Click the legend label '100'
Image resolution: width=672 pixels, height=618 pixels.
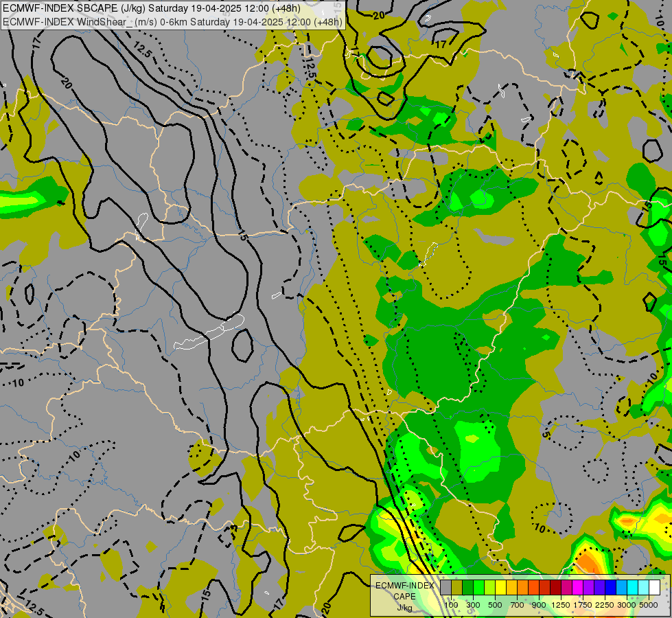(451, 605)
